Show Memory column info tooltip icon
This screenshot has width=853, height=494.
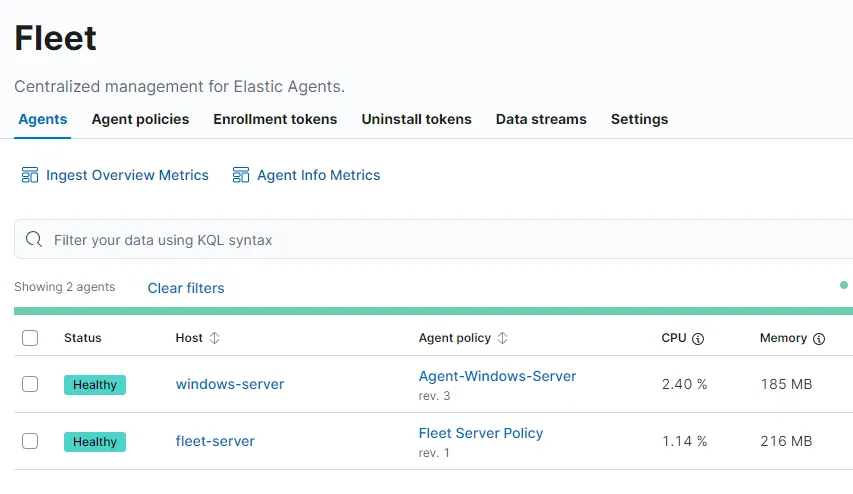(x=819, y=339)
